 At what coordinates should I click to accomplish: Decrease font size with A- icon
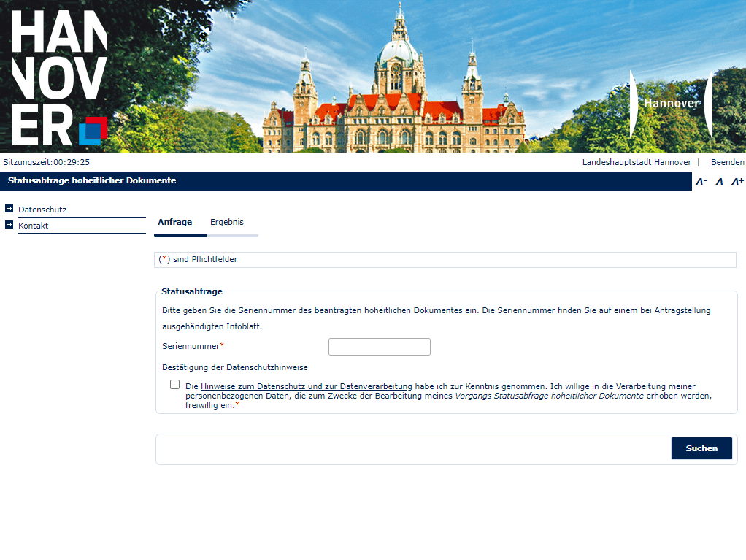pos(701,182)
